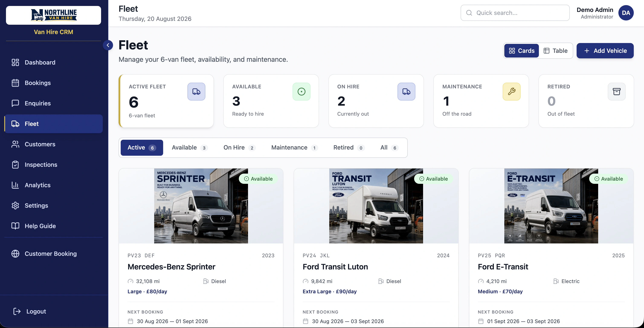This screenshot has width=644, height=328.
Task: Click the Sprinter mileage gauge icon
Action: 131,282
